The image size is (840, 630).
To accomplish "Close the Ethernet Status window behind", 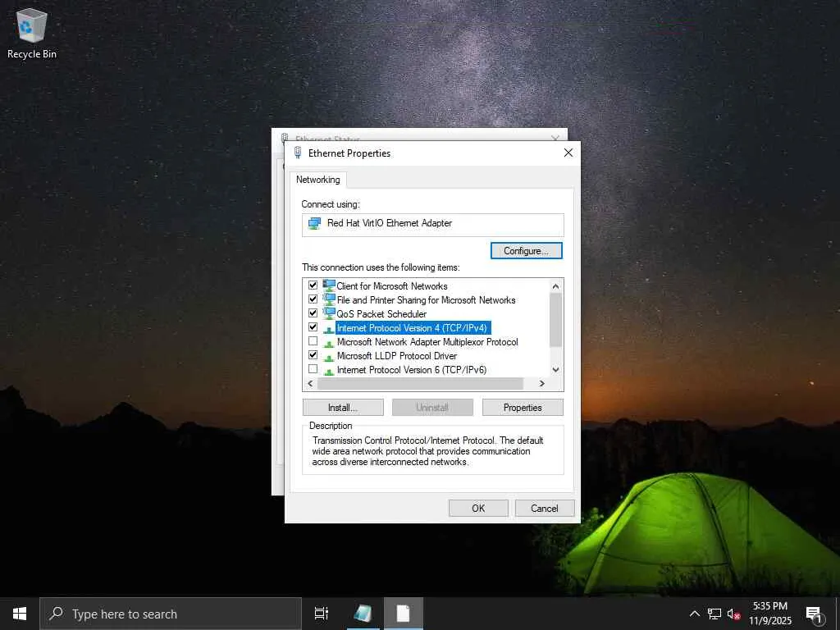I will pyautogui.click(x=555, y=137).
